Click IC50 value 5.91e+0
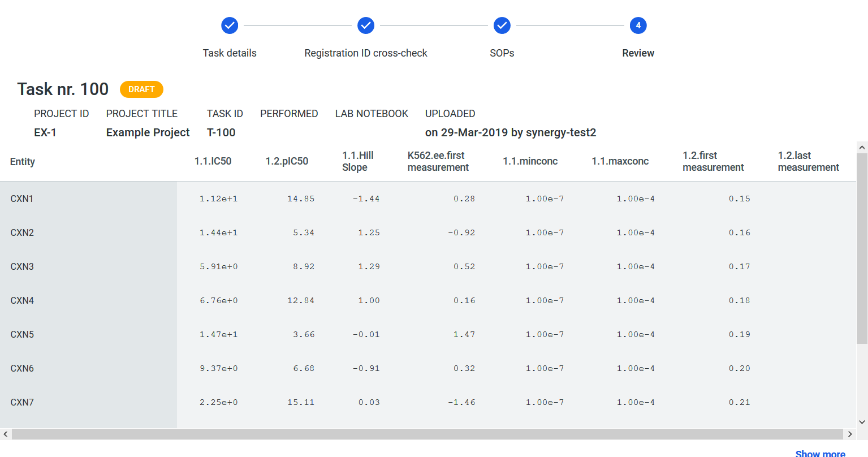The width and height of the screenshot is (868, 457). tap(219, 266)
